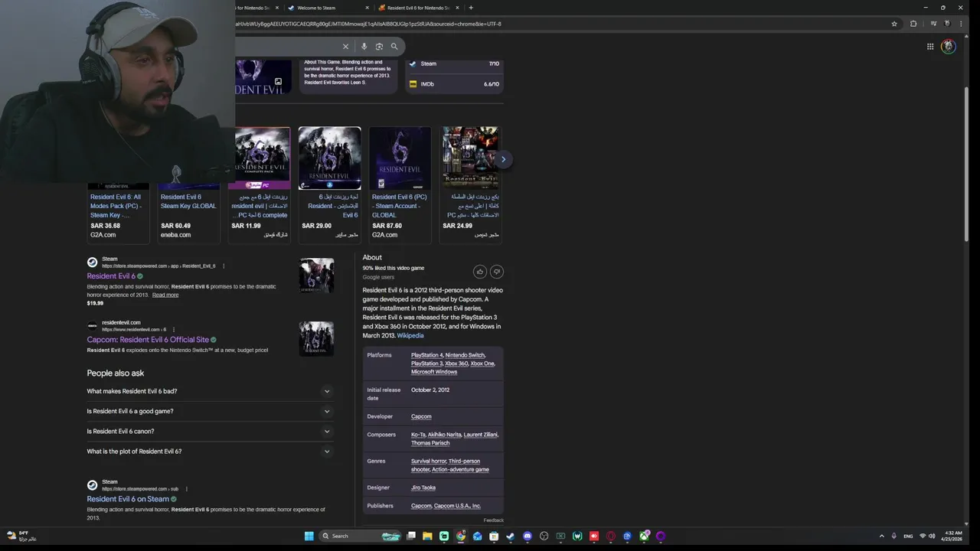
Task: Open Task View from the taskbar
Action: coord(411,536)
